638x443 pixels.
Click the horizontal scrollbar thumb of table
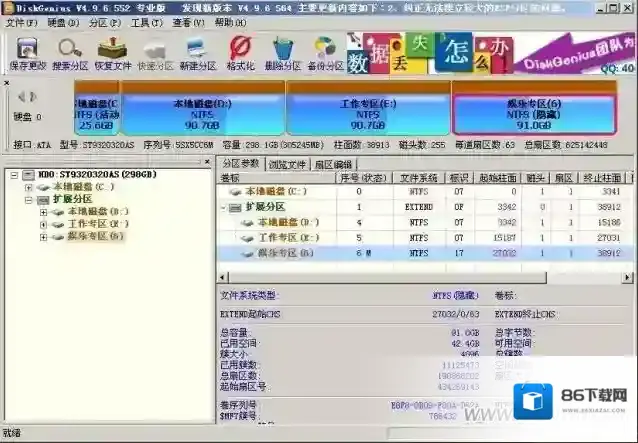[x=387, y=277]
